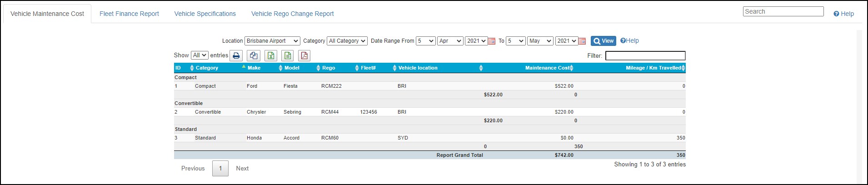Sort table by Category column
The image size is (868, 185).
point(220,68)
